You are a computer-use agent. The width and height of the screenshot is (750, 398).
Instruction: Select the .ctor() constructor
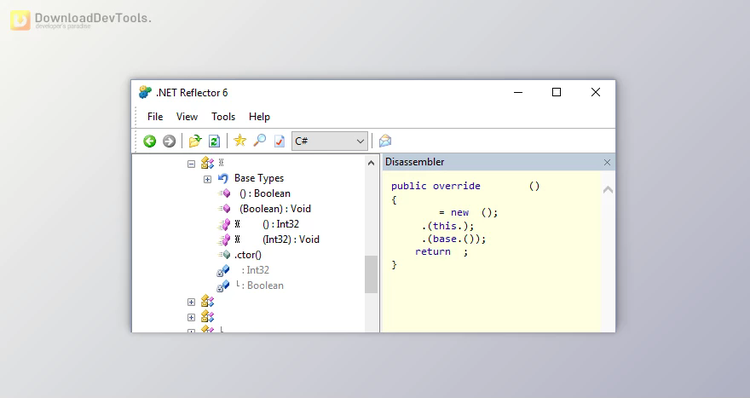[248, 254]
